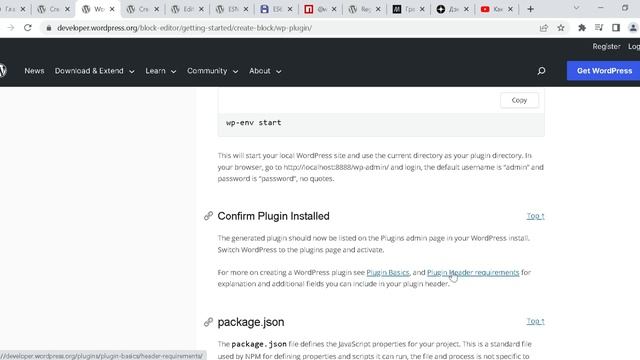
Task: Open the News menu item
Action: tap(34, 71)
